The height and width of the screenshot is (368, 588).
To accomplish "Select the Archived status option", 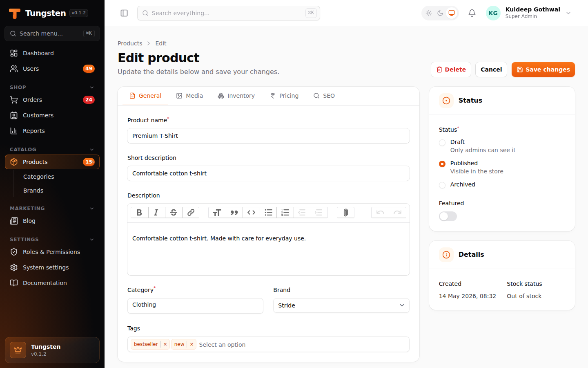I will point(442,185).
